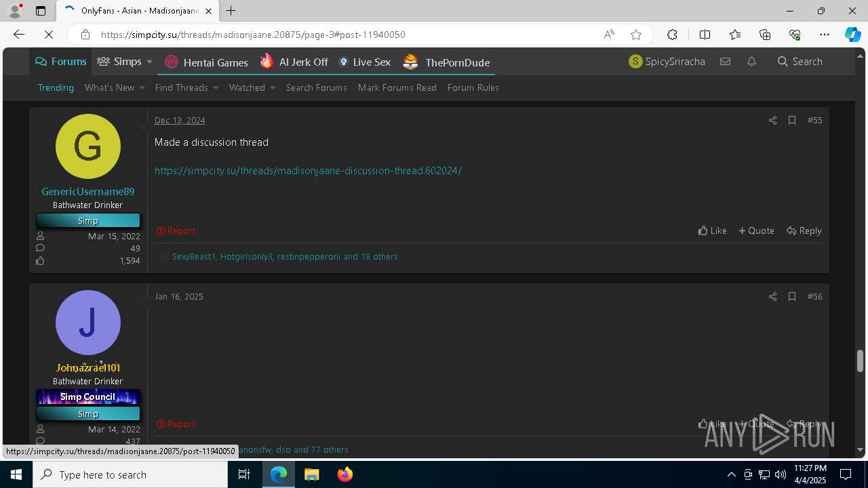Reply to post by GenericUsername89

[x=804, y=230]
